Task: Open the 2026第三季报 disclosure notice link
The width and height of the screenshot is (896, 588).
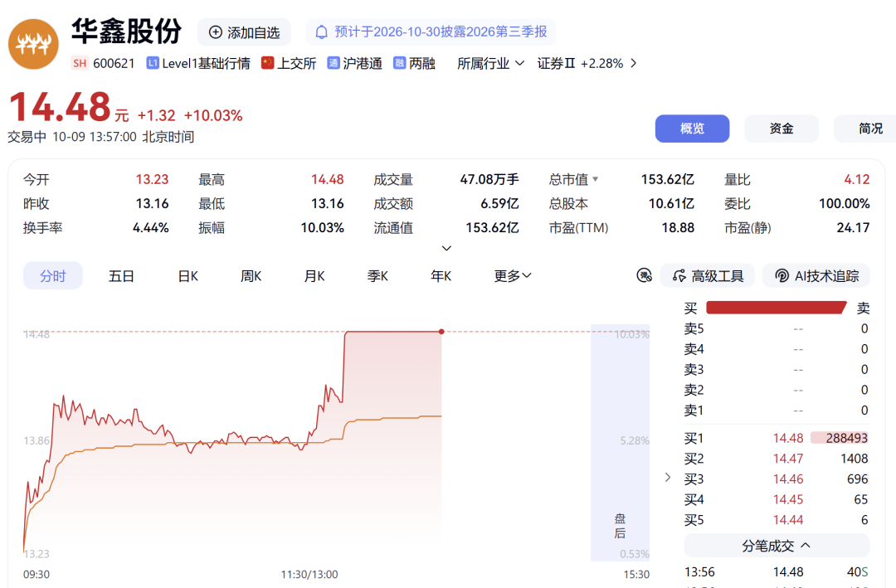Action: pos(431,32)
